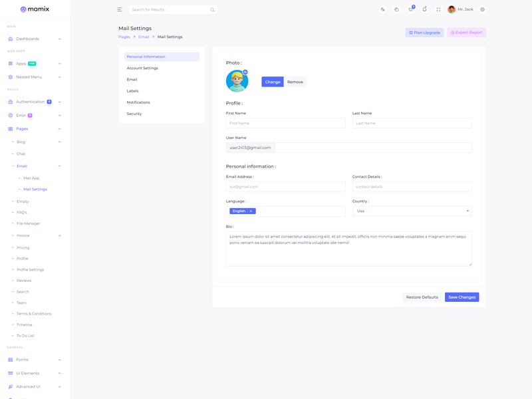Select the Security tab
Viewport: 532px width, 399px height.
(x=134, y=114)
